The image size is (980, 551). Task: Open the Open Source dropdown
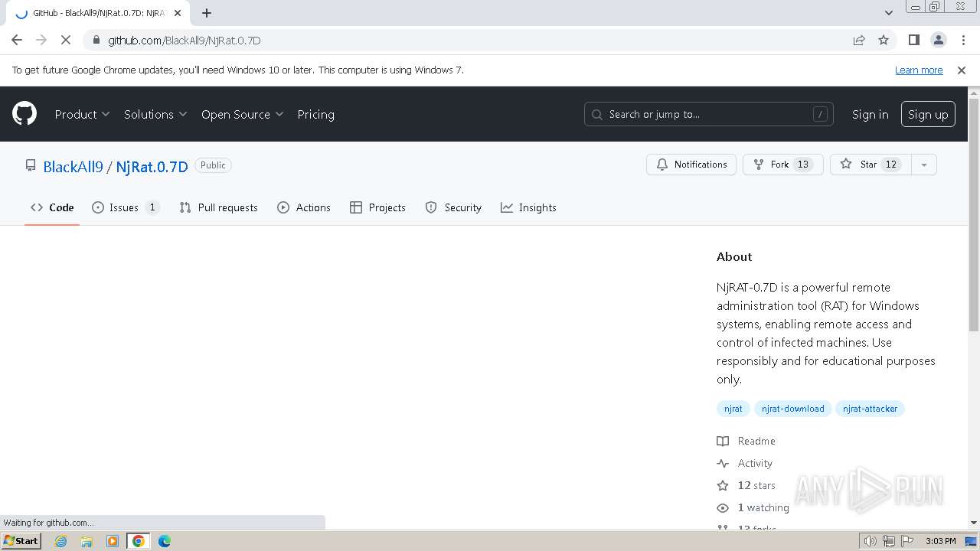point(242,114)
